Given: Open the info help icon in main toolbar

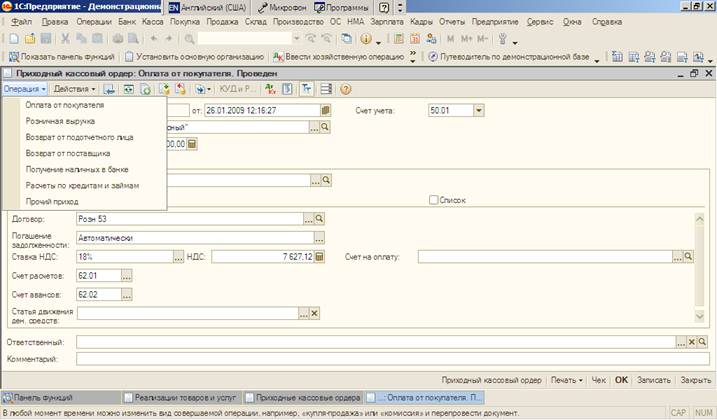Looking at the screenshot, I should pos(366,39).
